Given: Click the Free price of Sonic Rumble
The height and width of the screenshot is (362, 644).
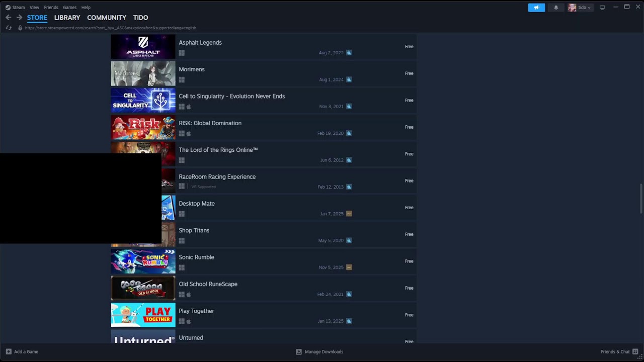Looking at the screenshot, I should click(x=409, y=261).
